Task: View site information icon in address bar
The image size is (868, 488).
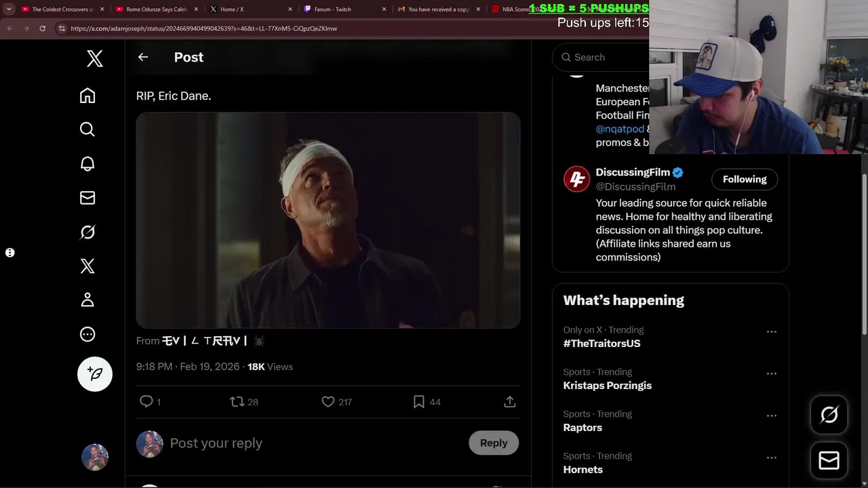Action: 62,28
